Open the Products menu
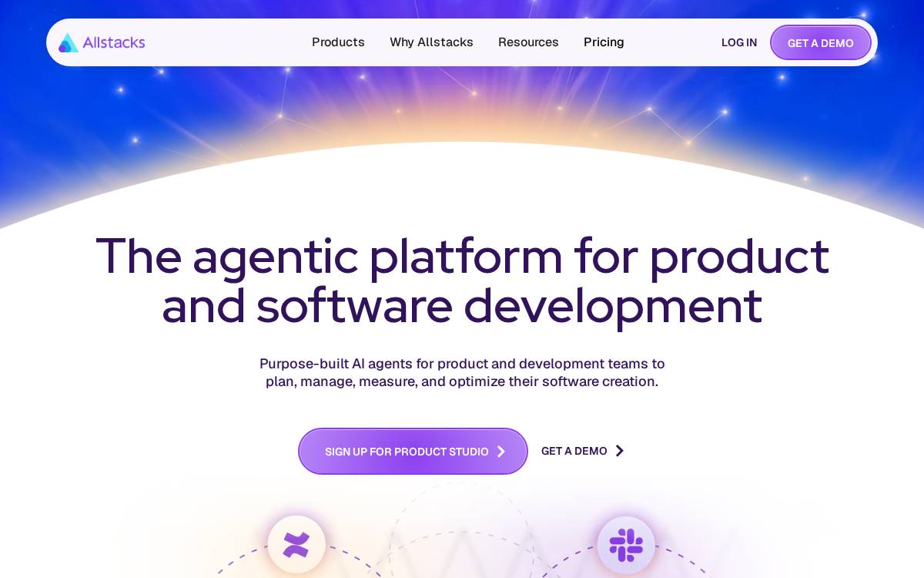The width and height of the screenshot is (924, 578). point(338,42)
